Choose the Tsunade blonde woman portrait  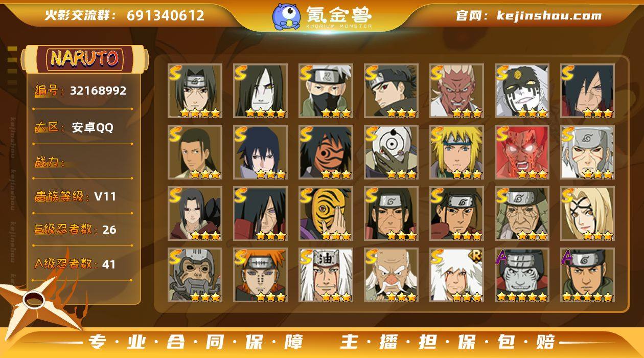click(x=587, y=214)
